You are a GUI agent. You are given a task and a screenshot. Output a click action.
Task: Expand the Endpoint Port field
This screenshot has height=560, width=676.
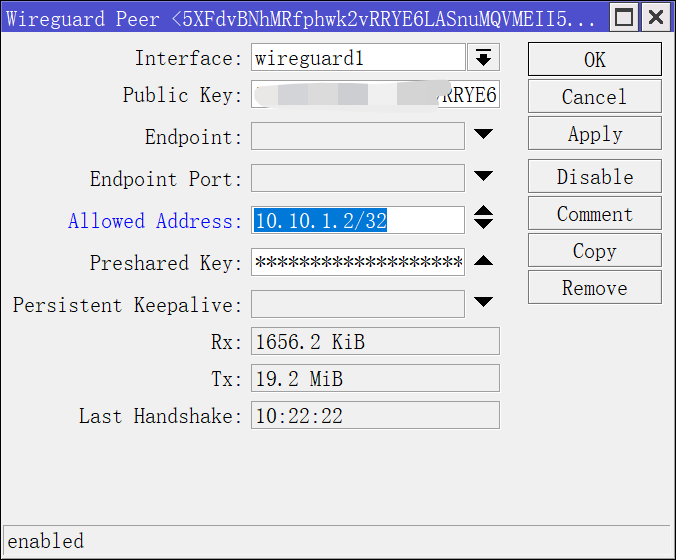[484, 177]
